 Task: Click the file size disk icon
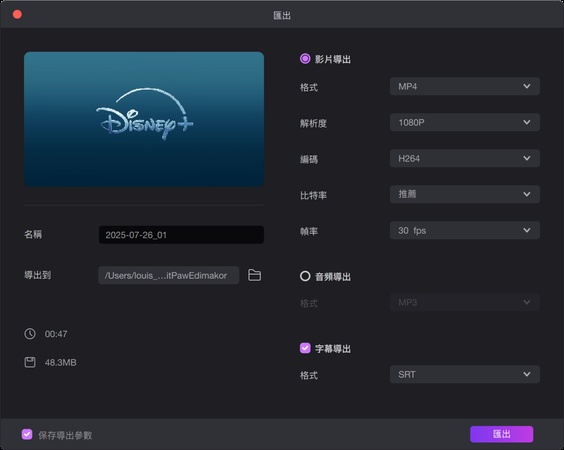(x=30, y=362)
